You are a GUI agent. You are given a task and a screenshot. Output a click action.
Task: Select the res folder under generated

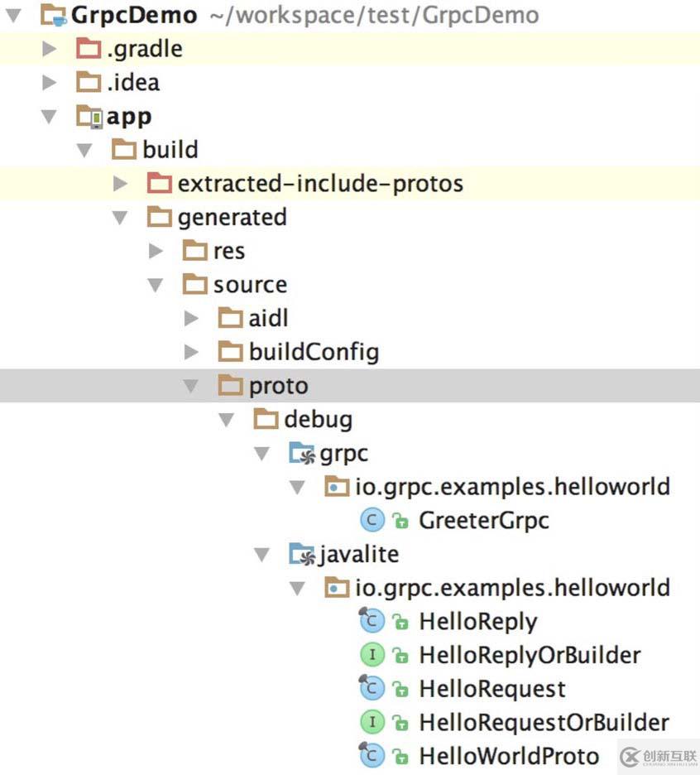(228, 251)
